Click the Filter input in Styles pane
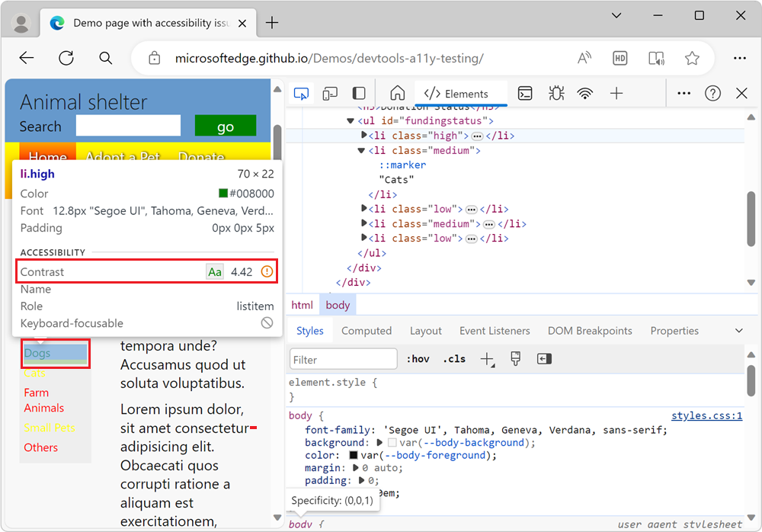Image resolution: width=762 pixels, height=532 pixels. (x=343, y=358)
